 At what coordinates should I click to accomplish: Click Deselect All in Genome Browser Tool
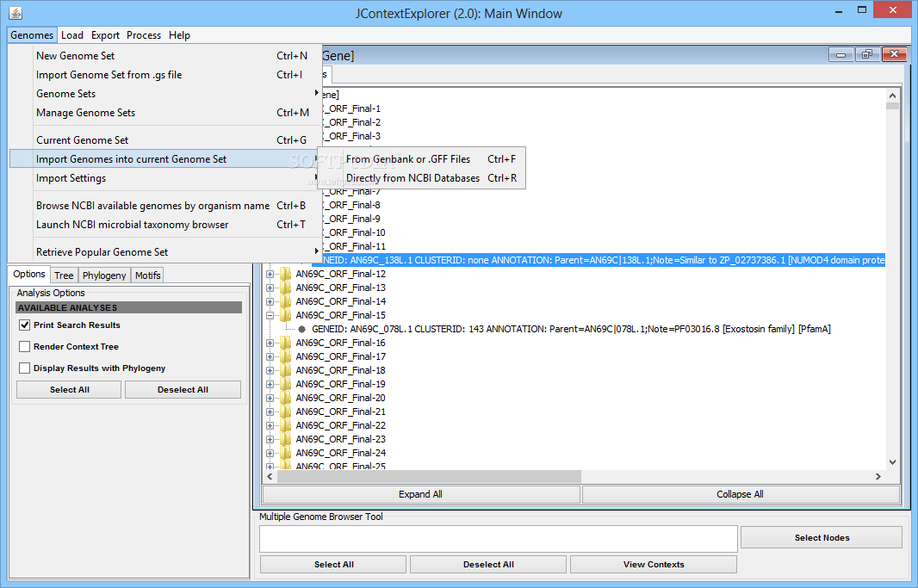tap(488, 565)
